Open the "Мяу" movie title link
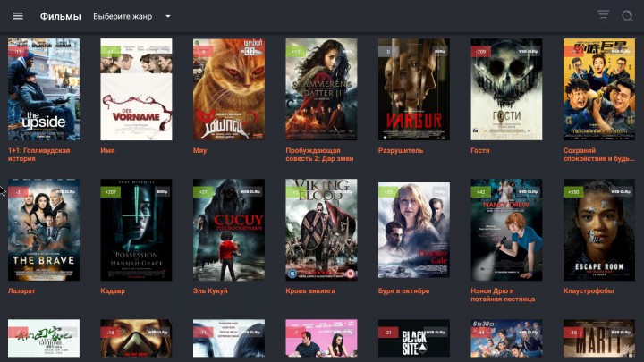This screenshot has width=644, height=362. coord(199,151)
